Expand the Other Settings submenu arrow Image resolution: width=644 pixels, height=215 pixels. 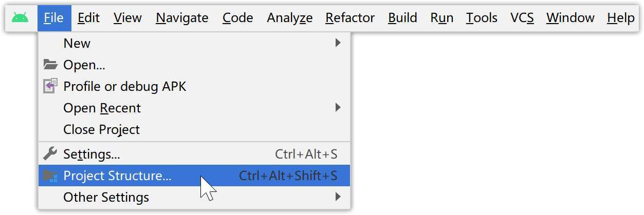tap(338, 197)
